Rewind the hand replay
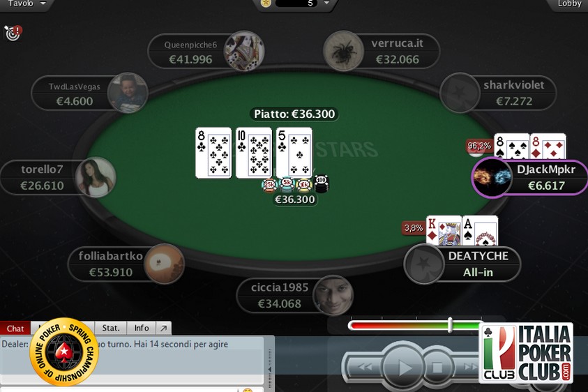The image size is (588, 392). [365, 367]
